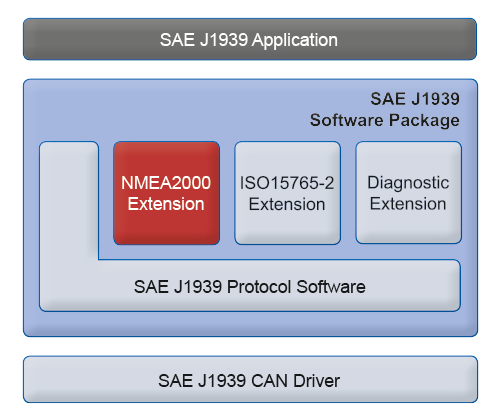Click the SAE J1939 Protocol Software block
The image size is (500, 420).
250,286
